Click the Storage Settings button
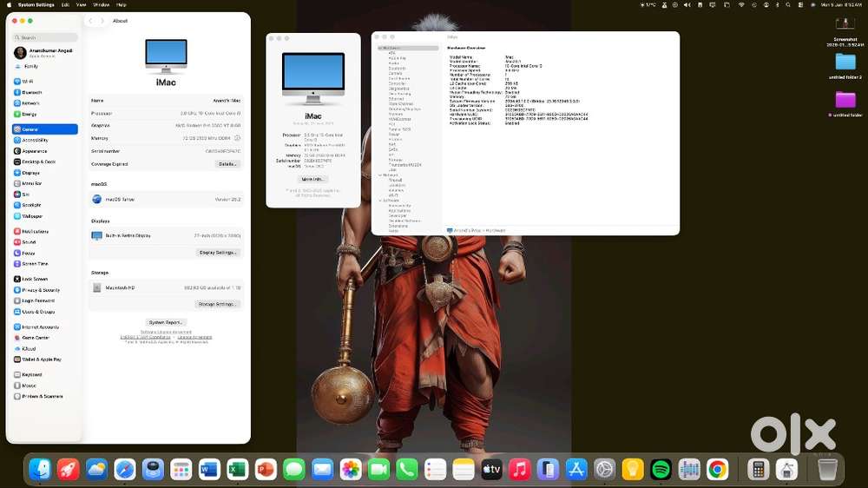 pyautogui.click(x=217, y=305)
